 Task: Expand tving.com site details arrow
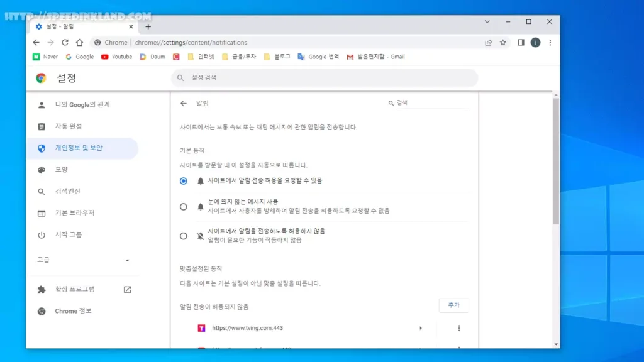pos(421,328)
